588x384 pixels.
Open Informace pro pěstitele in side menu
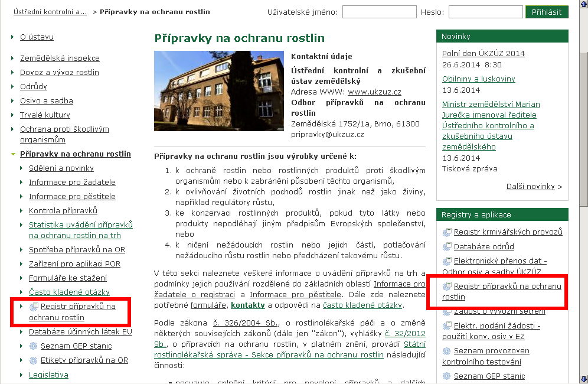(x=72, y=197)
